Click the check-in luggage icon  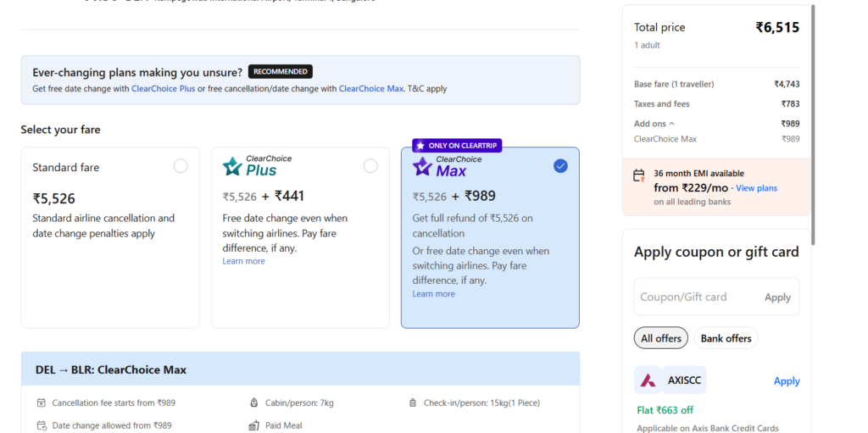coord(413,402)
